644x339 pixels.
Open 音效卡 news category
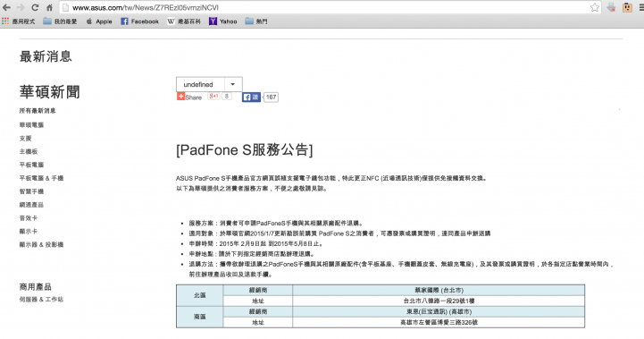pyautogui.click(x=29, y=218)
